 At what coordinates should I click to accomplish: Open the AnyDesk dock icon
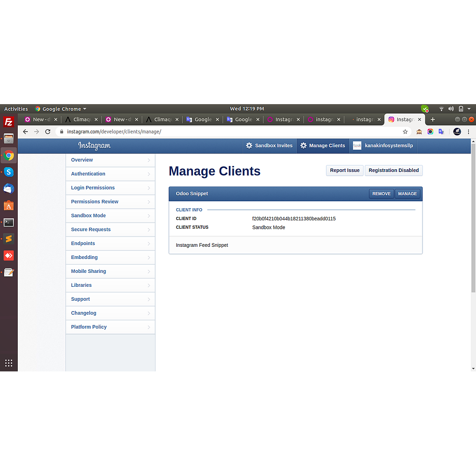click(8, 256)
